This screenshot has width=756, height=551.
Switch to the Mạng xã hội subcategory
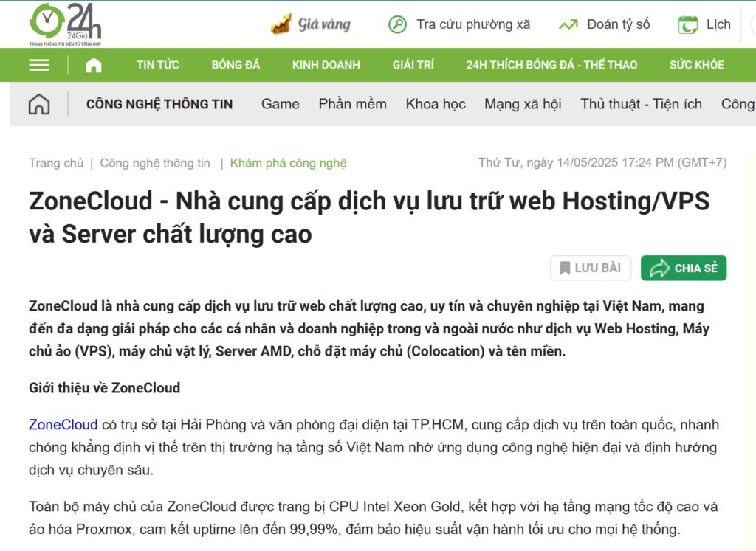pyautogui.click(x=523, y=104)
